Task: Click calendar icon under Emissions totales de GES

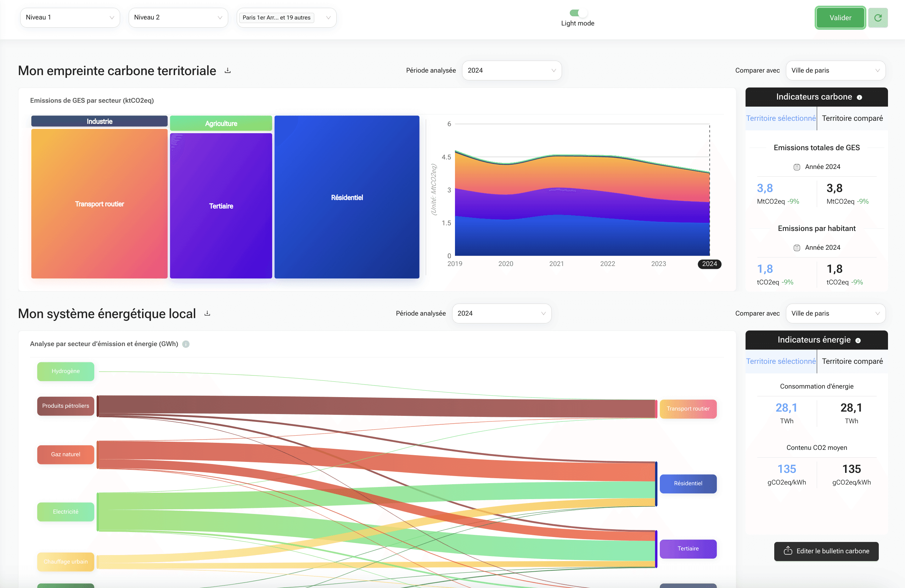Action: [797, 167]
